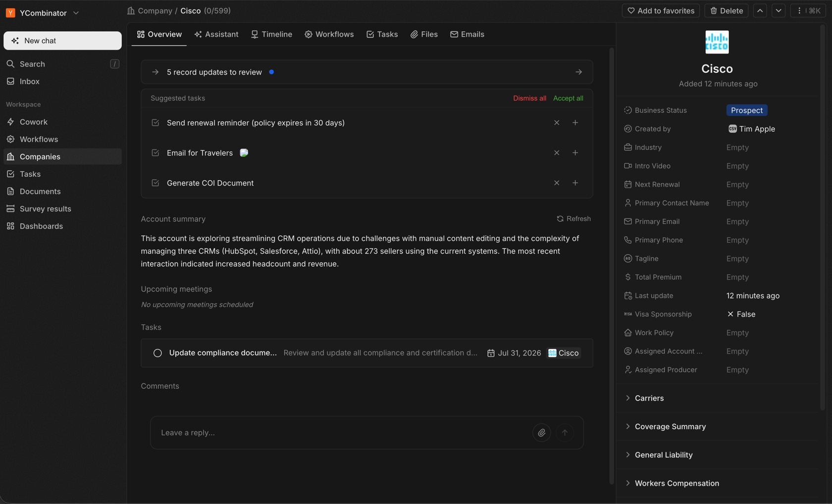Open the Workflows tab
832x504 pixels.
329,34
